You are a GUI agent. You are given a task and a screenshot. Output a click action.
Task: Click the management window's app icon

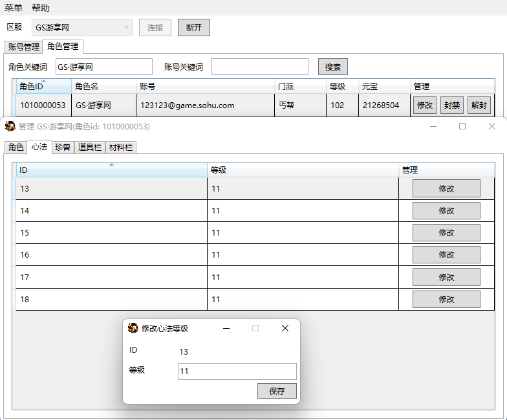coord(10,126)
